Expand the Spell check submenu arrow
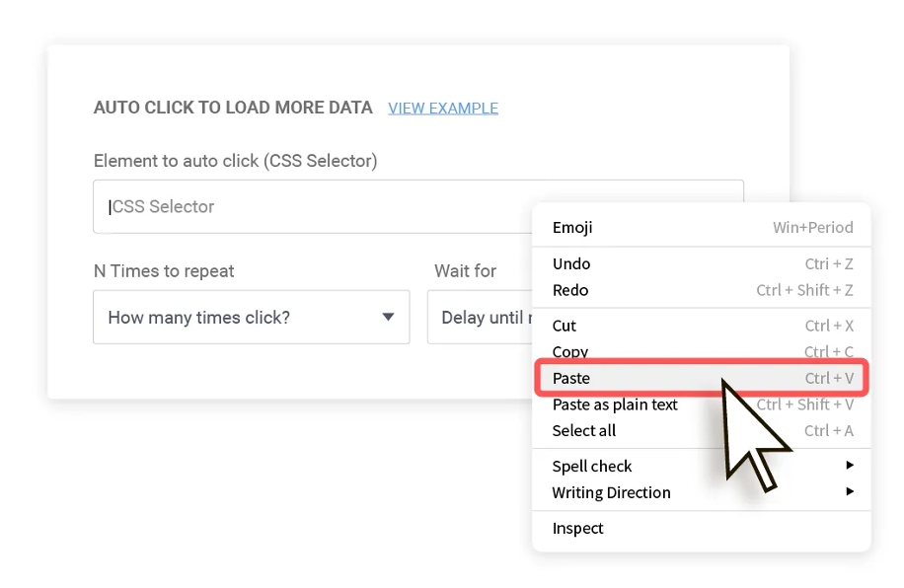This screenshot has width=904, height=588. (x=850, y=465)
